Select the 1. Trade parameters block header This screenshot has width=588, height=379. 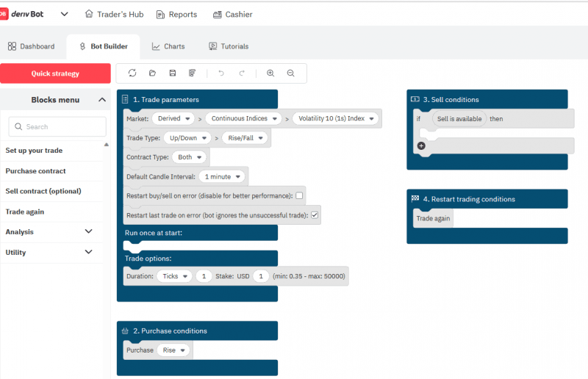click(x=197, y=99)
